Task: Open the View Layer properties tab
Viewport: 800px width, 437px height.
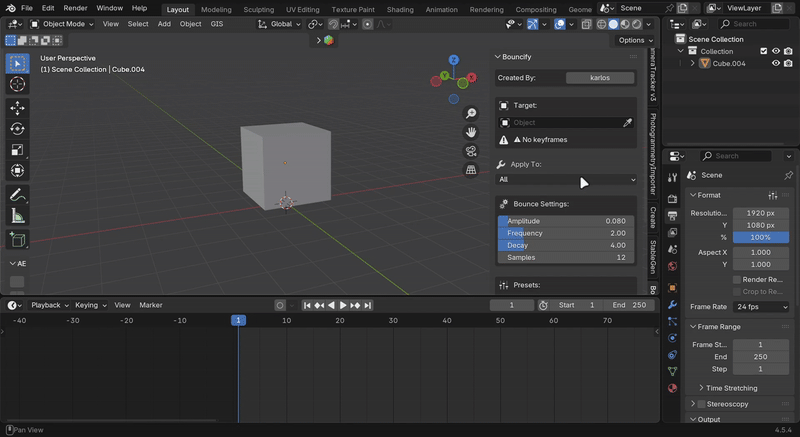Action: 672,232
